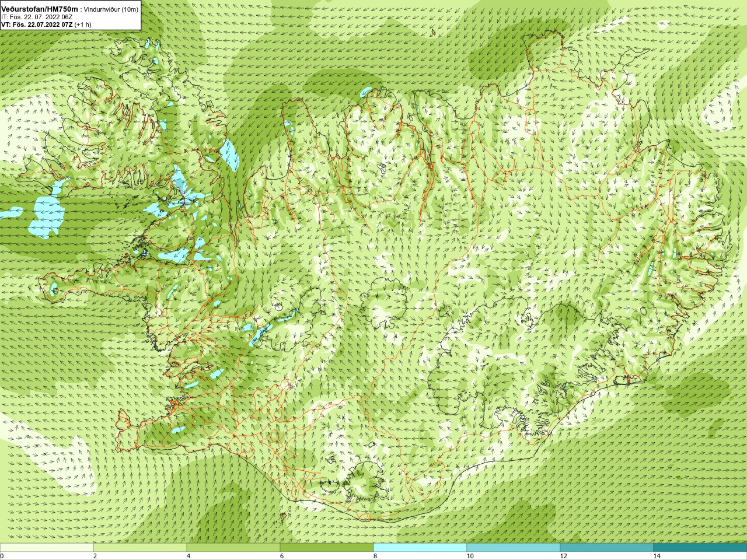Click the legend value 12
Image resolution: width=747 pixels, height=560 pixels.
click(563, 556)
